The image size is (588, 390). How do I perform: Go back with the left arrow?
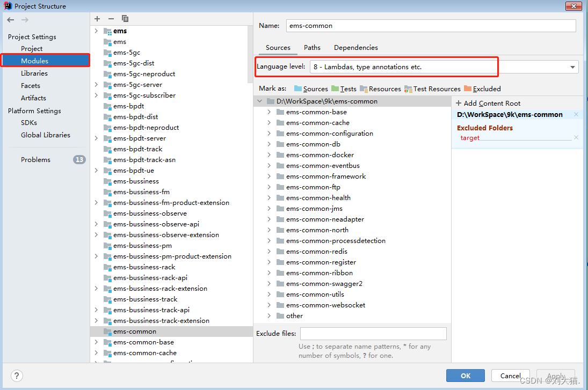(11, 20)
